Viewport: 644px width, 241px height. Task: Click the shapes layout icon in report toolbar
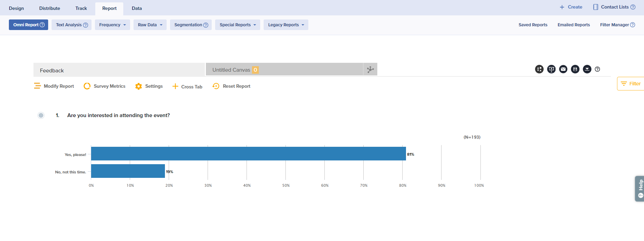pos(539,69)
